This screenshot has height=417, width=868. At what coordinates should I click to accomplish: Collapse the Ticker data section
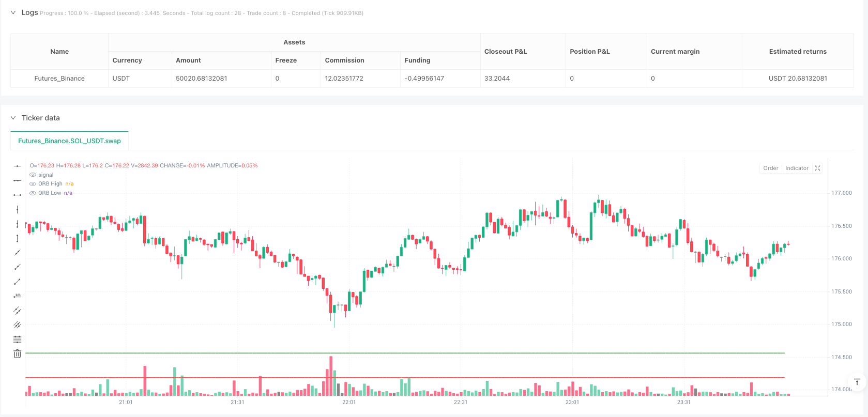pos(13,118)
